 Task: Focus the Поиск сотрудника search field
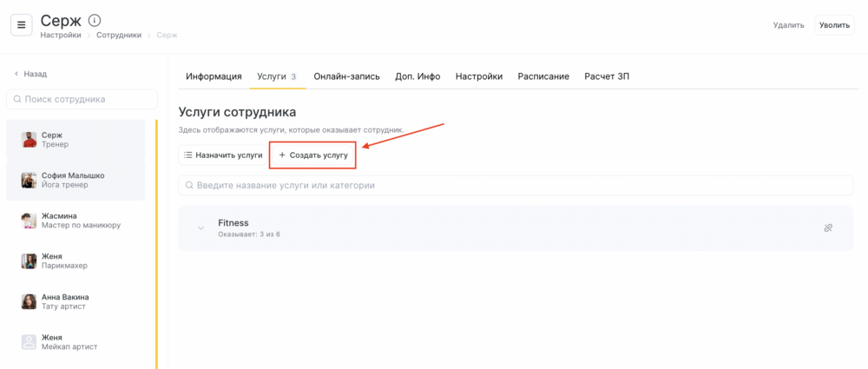click(82, 100)
